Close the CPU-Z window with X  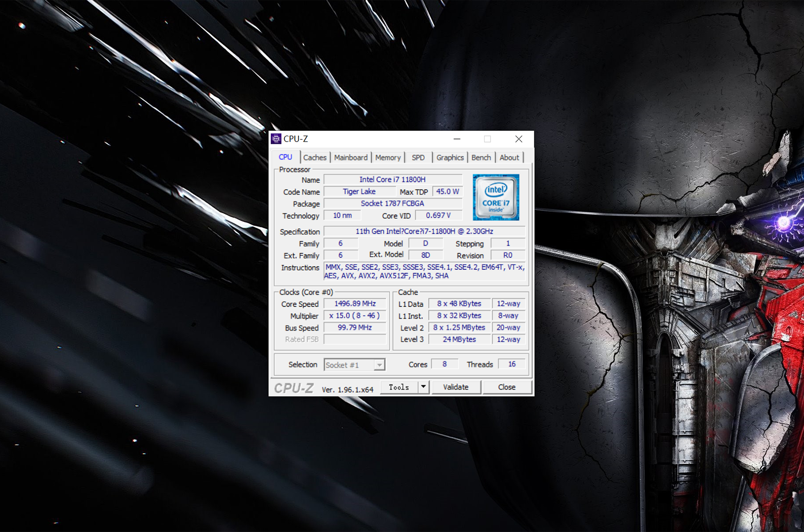click(x=519, y=139)
